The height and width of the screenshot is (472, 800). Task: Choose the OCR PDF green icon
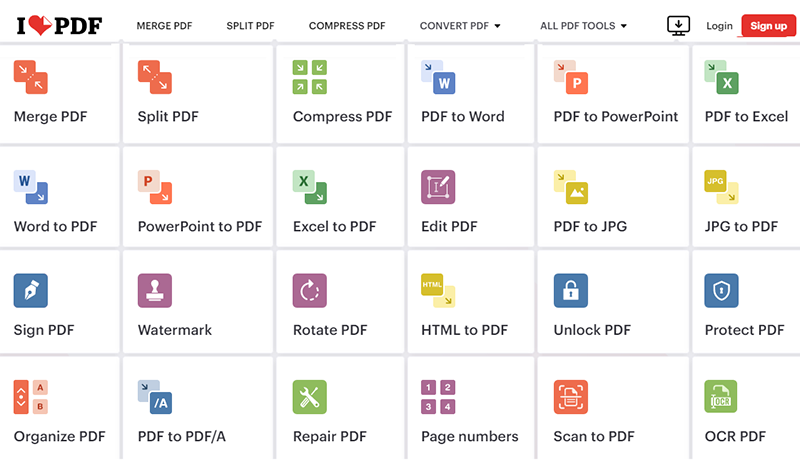coord(721,397)
